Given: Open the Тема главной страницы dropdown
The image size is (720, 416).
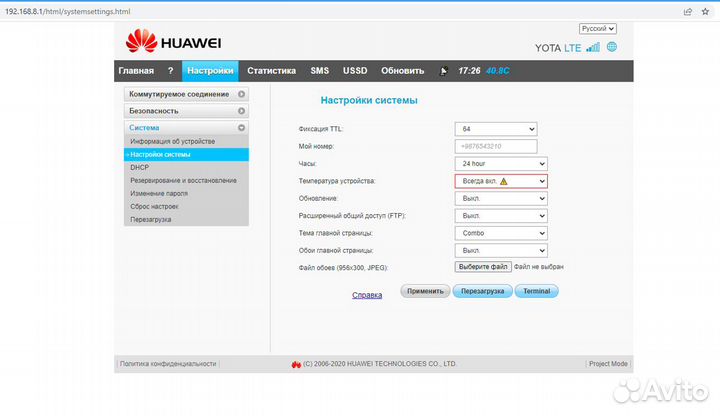Looking at the screenshot, I should (500, 232).
